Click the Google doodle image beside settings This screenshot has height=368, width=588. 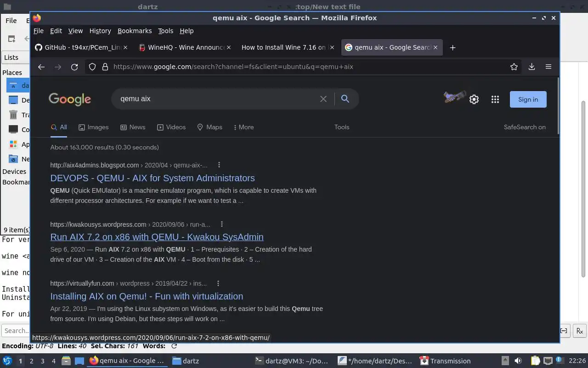click(454, 97)
